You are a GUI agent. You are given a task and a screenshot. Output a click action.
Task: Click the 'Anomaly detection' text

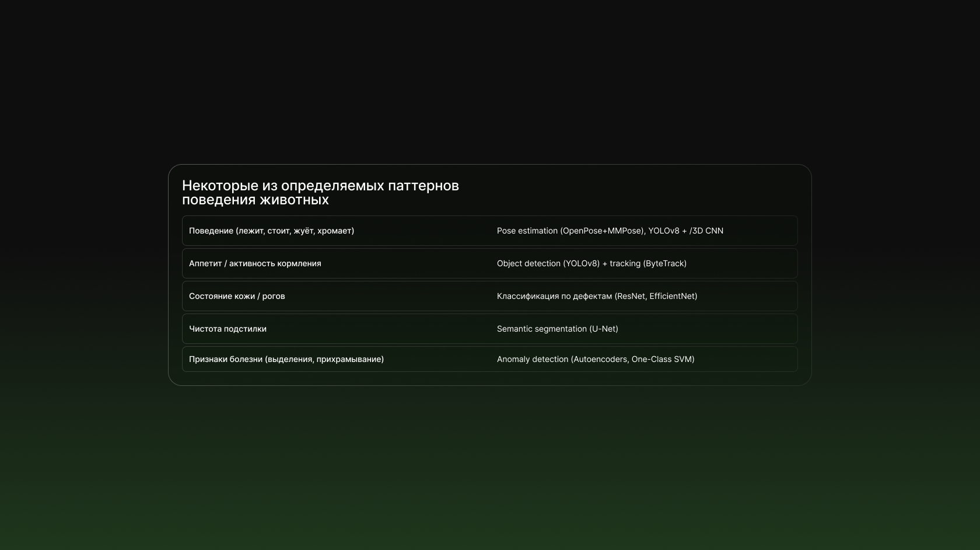tap(532, 359)
